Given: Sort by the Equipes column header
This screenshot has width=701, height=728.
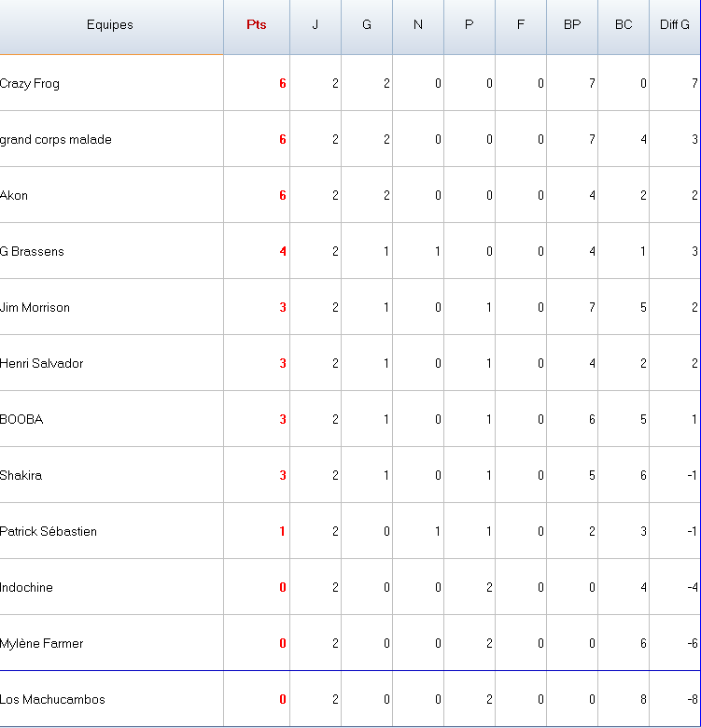Looking at the screenshot, I should coord(111,26).
